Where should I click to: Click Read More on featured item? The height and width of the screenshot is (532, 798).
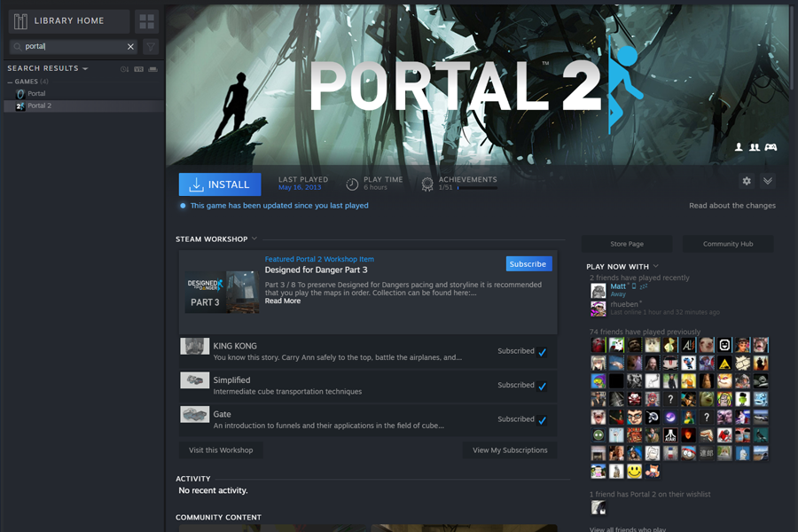[283, 301]
